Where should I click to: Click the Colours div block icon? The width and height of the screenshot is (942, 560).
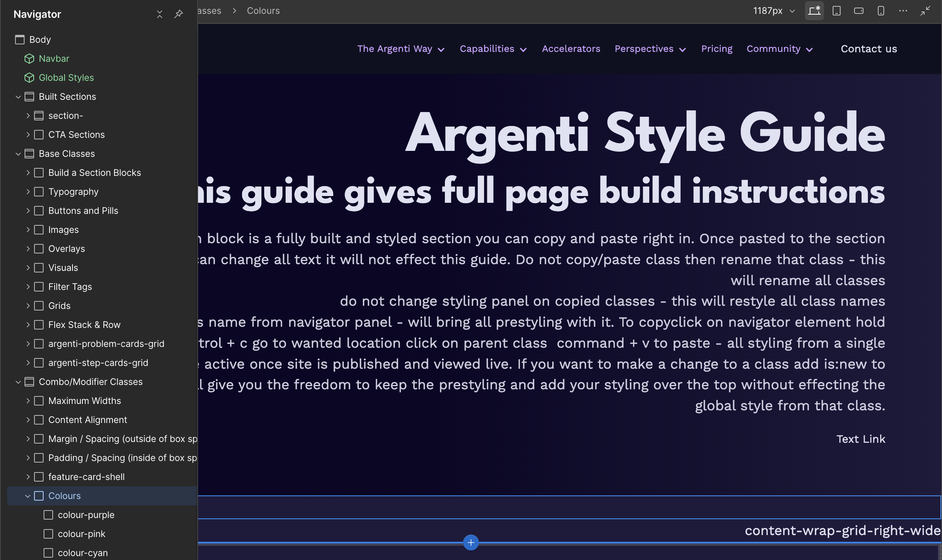[39, 496]
